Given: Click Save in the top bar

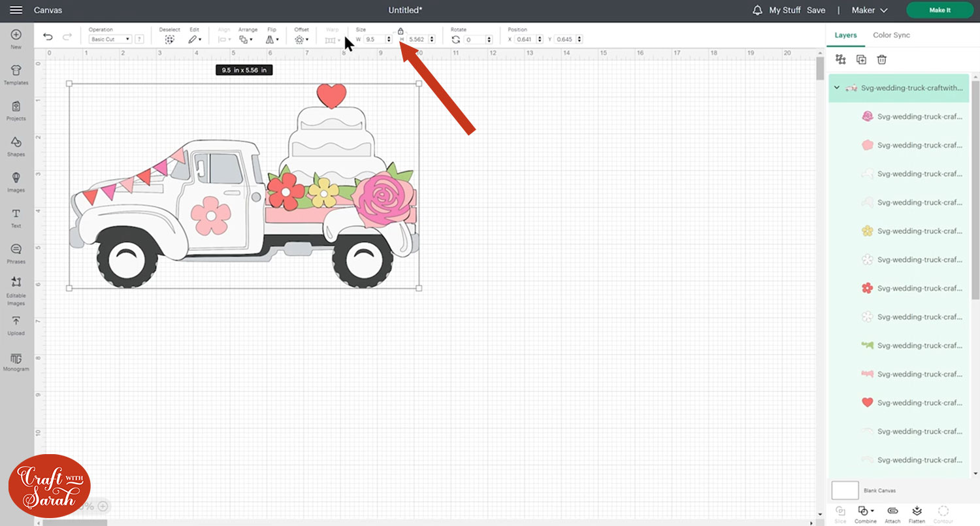Looking at the screenshot, I should (816, 10).
